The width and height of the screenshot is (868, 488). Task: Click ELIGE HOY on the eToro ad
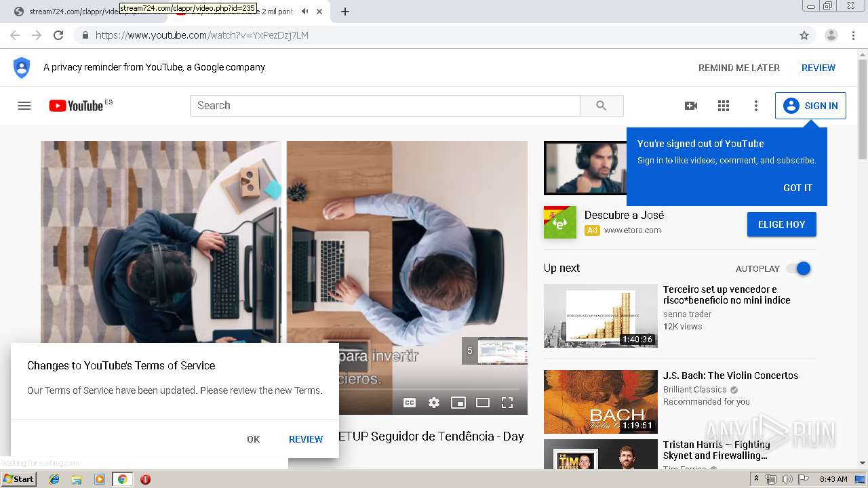782,224
